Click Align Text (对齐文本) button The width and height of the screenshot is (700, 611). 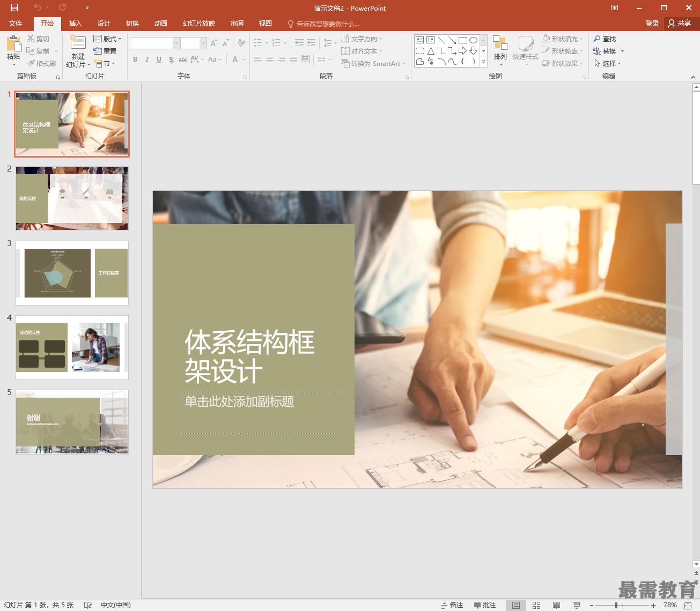(362, 51)
